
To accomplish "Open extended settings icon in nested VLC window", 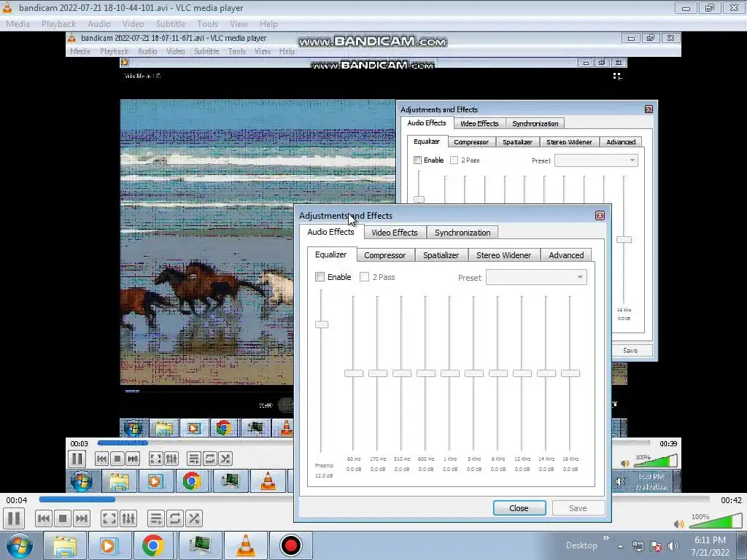I will pyautogui.click(x=171, y=459).
